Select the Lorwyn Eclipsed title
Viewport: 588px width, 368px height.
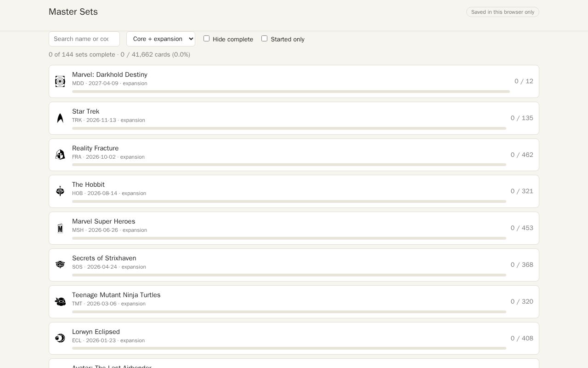pyautogui.click(x=96, y=332)
